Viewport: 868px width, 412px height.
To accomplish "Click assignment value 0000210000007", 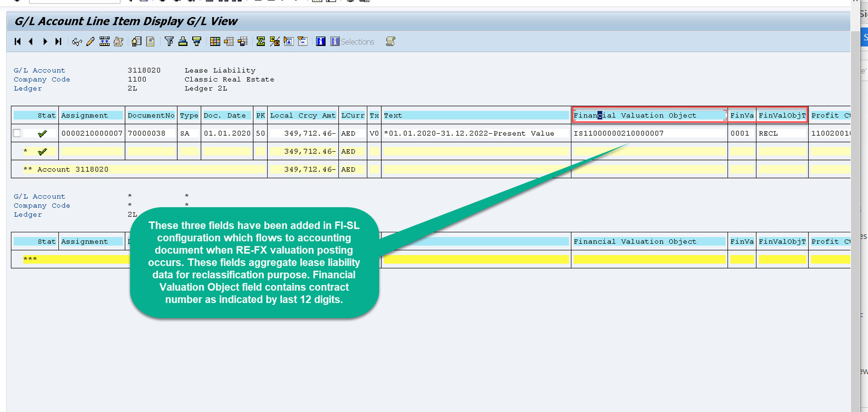I will [92, 133].
